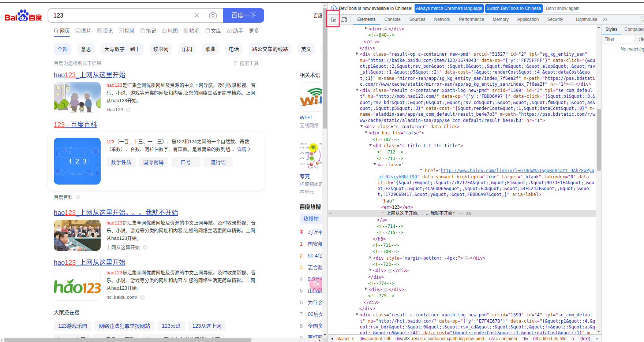Click the Baidu logo

click(23, 16)
